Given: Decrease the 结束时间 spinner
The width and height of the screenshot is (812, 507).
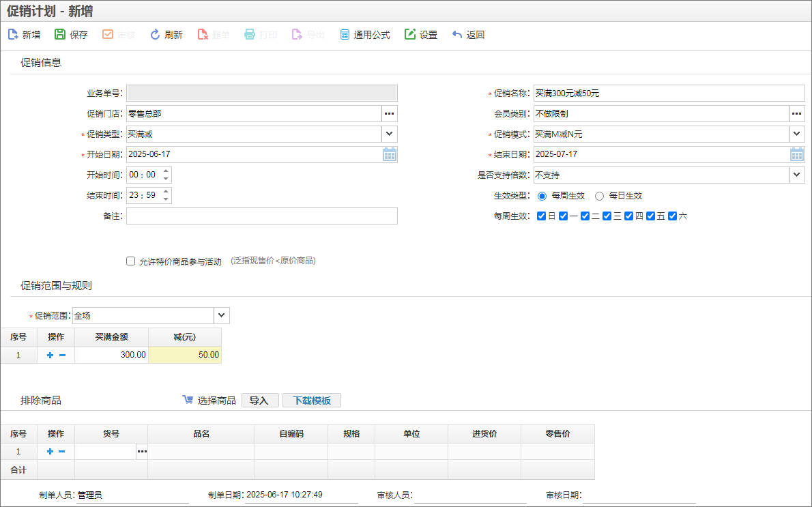Looking at the screenshot, I should (x=166, y=199).
